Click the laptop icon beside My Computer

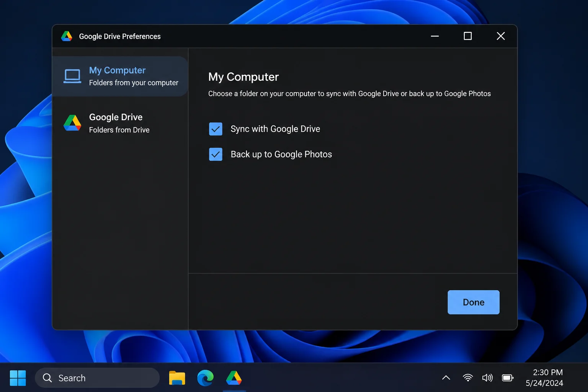pos(72,76)
